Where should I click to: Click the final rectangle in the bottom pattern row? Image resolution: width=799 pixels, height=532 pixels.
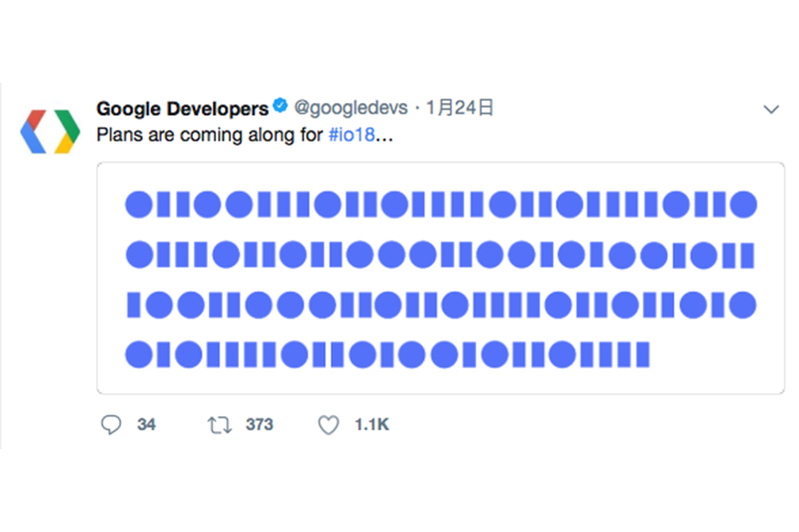click(x=642, y=353)
